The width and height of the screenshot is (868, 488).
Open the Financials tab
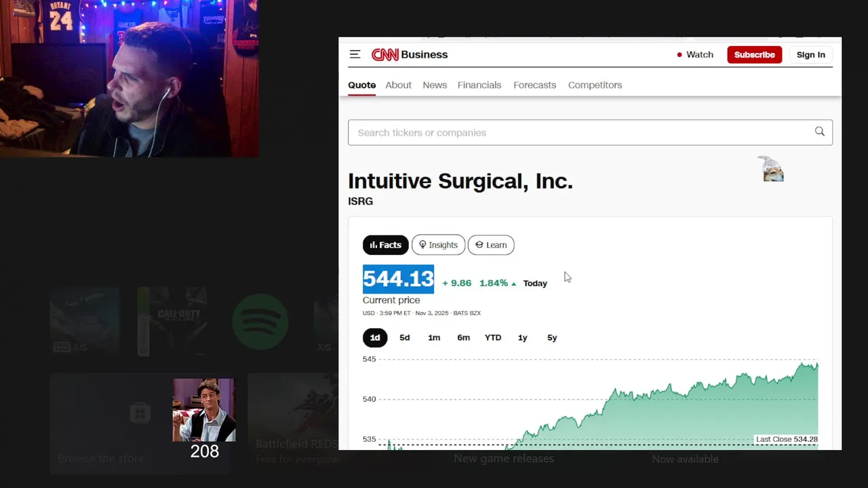tap(479, 85)
